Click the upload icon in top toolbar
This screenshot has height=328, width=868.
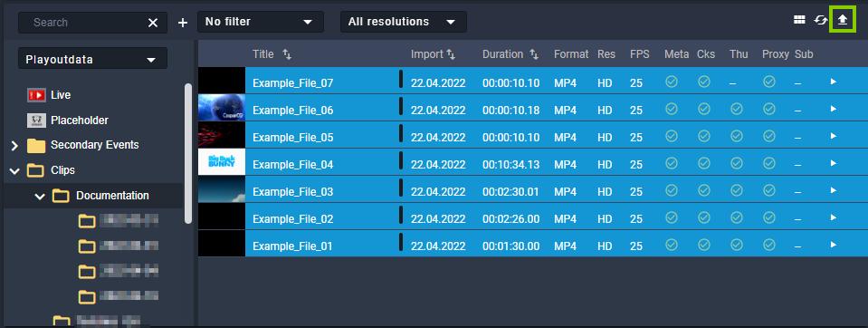842,20
